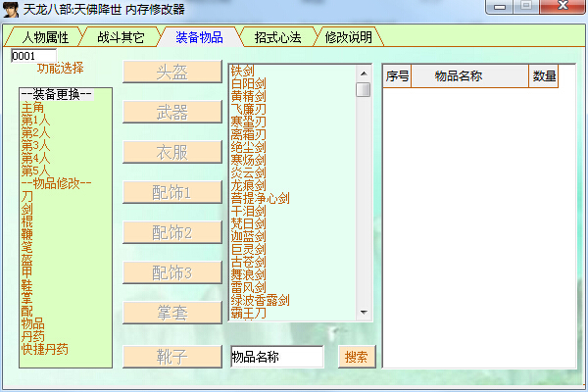Select 千泪剑 in the item list
The image size is (588, 392).
[249, 212]
